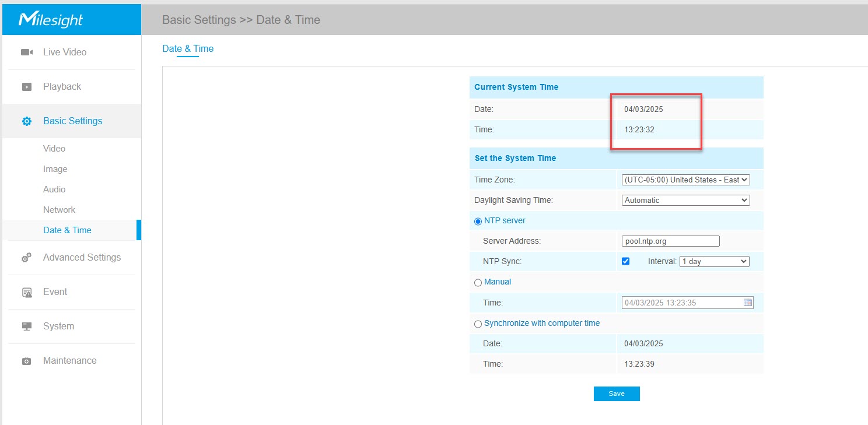Select the Live Video camera icon
Image resolution: width=868 pixels, height=425 pixels.
click(x=26, y=52)
